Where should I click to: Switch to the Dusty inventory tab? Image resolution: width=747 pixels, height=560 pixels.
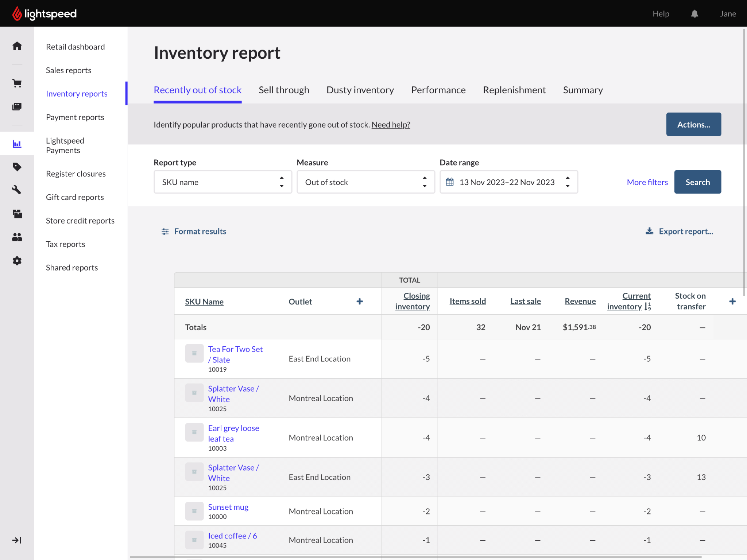click(360, 90)
